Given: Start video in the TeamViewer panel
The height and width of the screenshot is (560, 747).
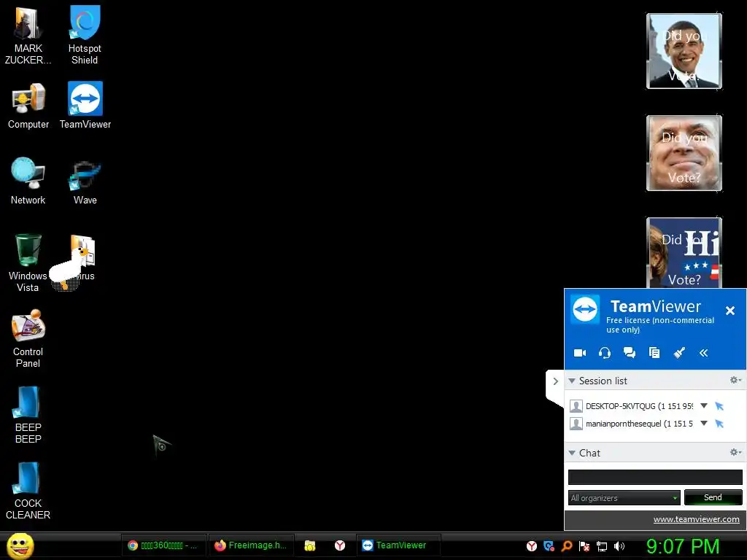Looking at the screenshot, I should click(x=580, y=353).
